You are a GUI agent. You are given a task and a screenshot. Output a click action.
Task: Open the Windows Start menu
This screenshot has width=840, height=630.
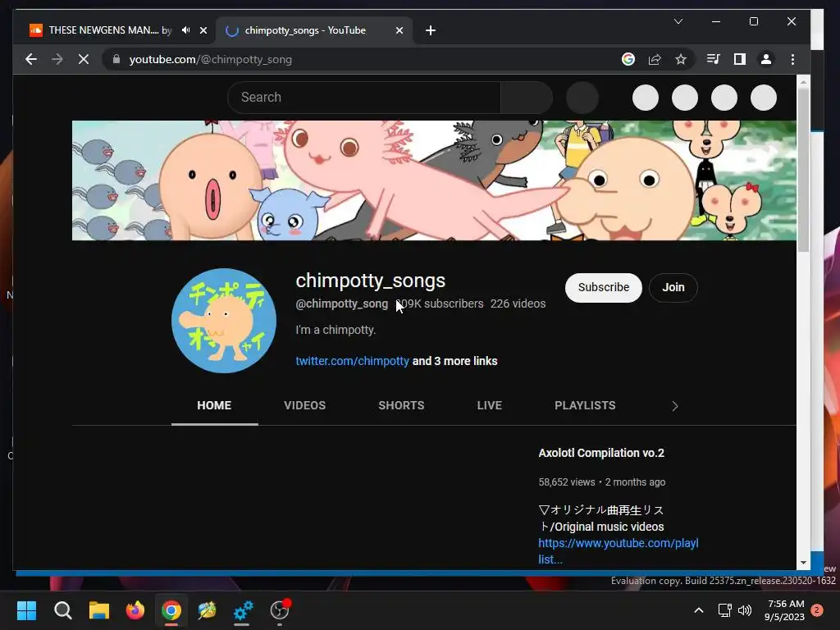tap(27, 610)
